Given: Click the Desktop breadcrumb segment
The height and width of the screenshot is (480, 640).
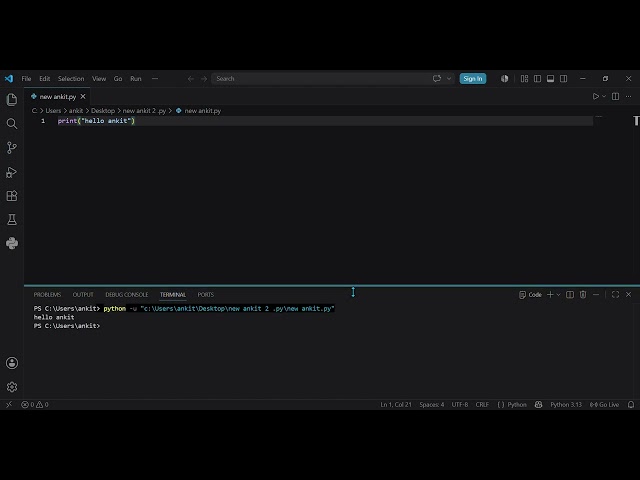Looking at the screenshot, I should click(102, 111).
